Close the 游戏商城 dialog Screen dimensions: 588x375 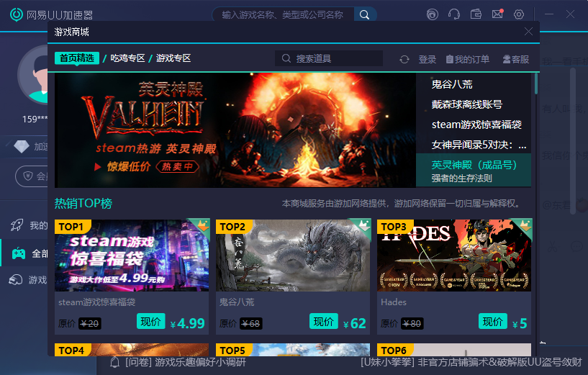[528, 32]
